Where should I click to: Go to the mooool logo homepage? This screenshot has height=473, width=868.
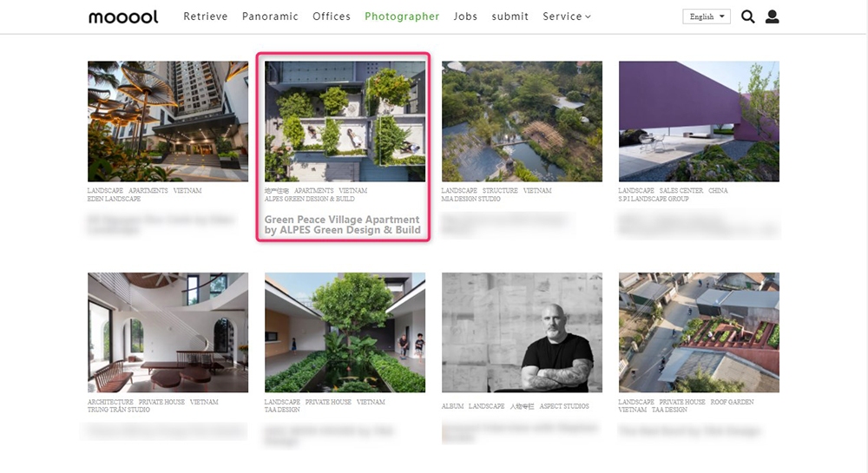pos(123,17)
